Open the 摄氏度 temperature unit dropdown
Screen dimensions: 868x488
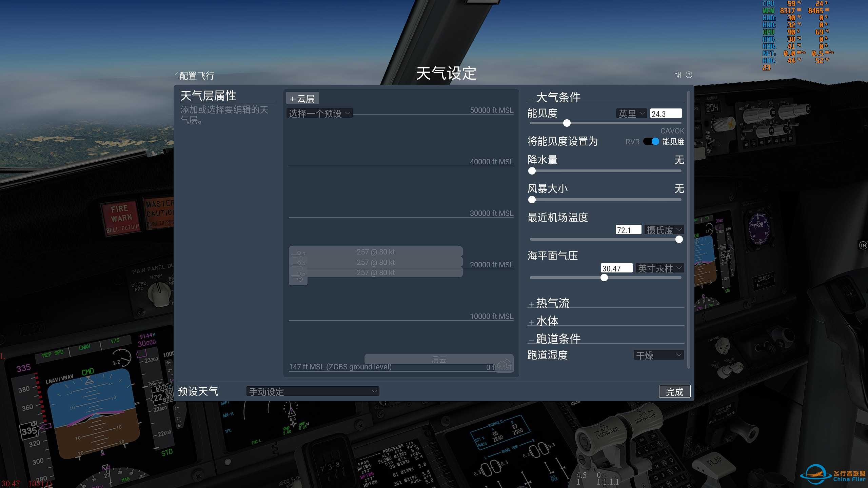(664, 230)
